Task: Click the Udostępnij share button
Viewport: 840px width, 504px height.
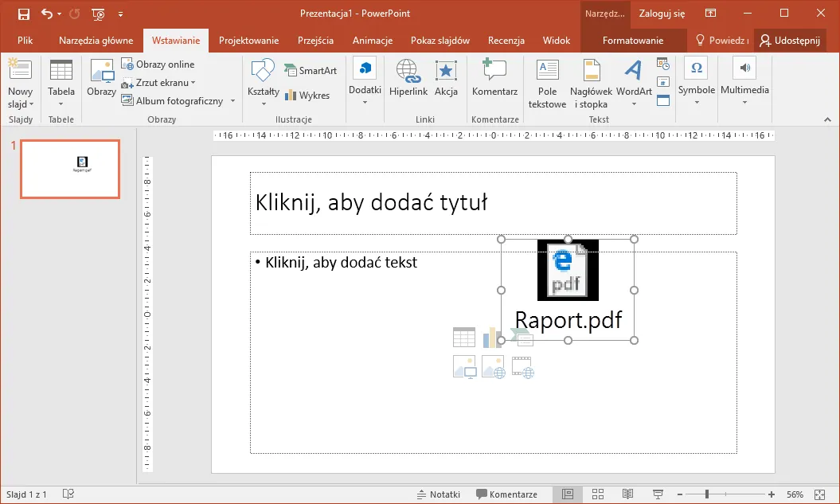Action: [x=790, y=40]
